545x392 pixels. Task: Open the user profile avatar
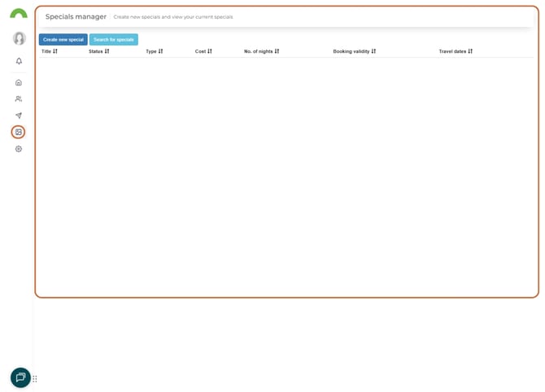point(19,38)
